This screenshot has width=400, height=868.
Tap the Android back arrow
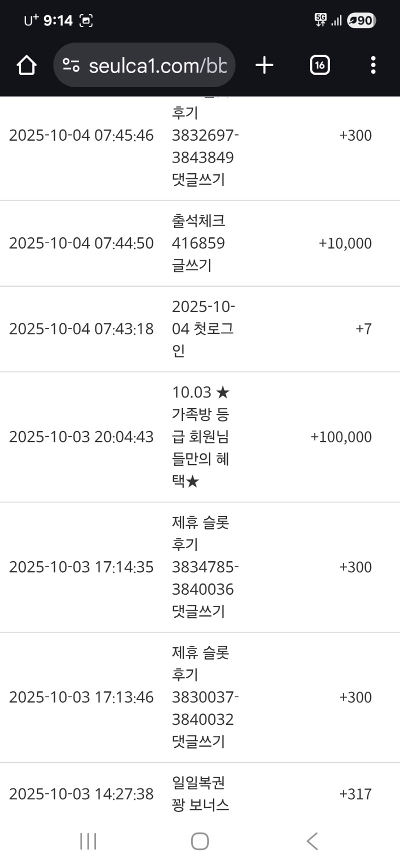click(312, 841)
